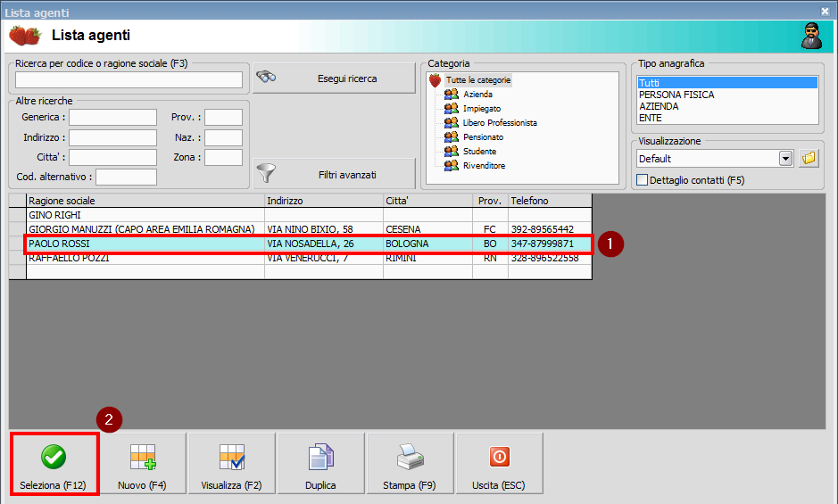Choose the Libero Professionista category
This screenshot has height=504, width=838.
pos(499,123)
